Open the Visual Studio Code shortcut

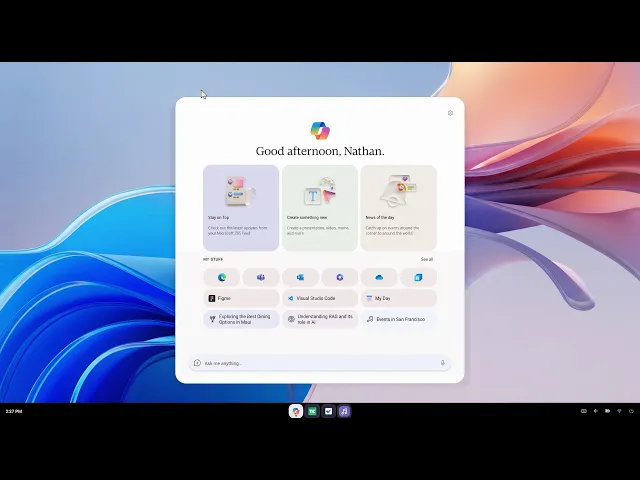[320, 298]
